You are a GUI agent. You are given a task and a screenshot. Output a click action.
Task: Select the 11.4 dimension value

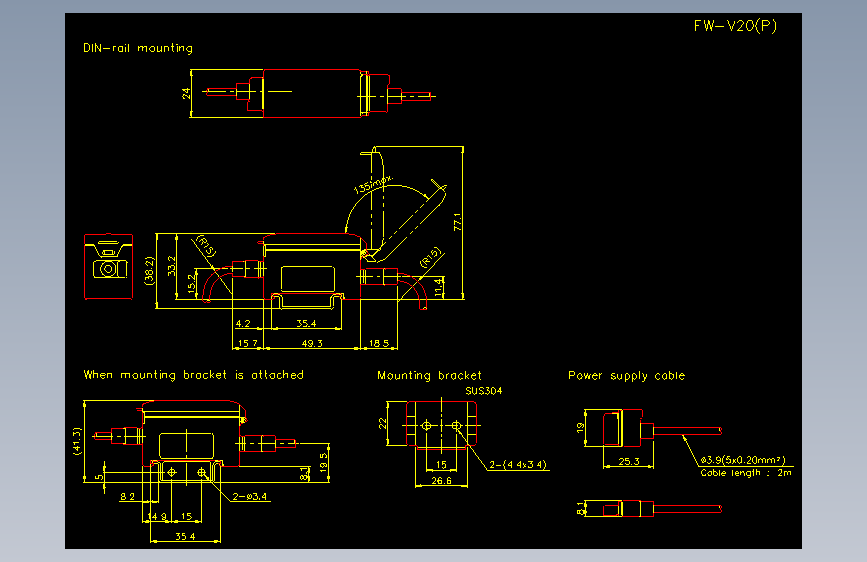(x=438, y=287)
